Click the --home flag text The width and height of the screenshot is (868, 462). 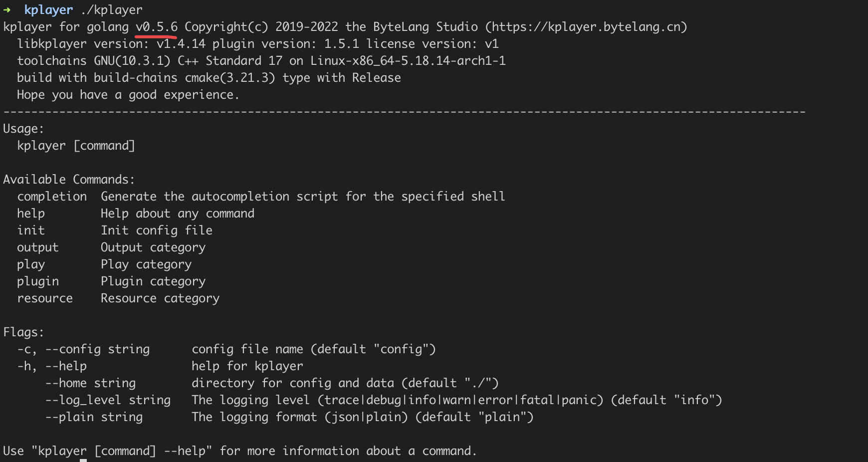[66, 383]
